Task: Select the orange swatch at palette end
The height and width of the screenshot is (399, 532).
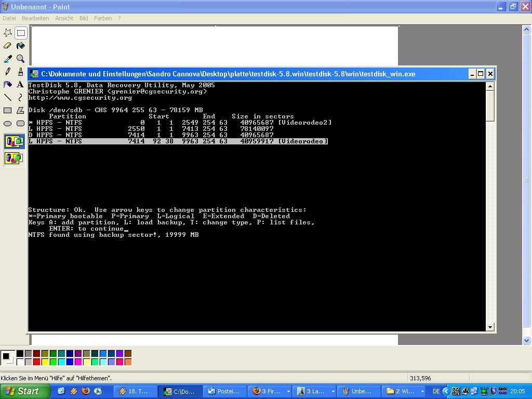Action: coord(128,362)
